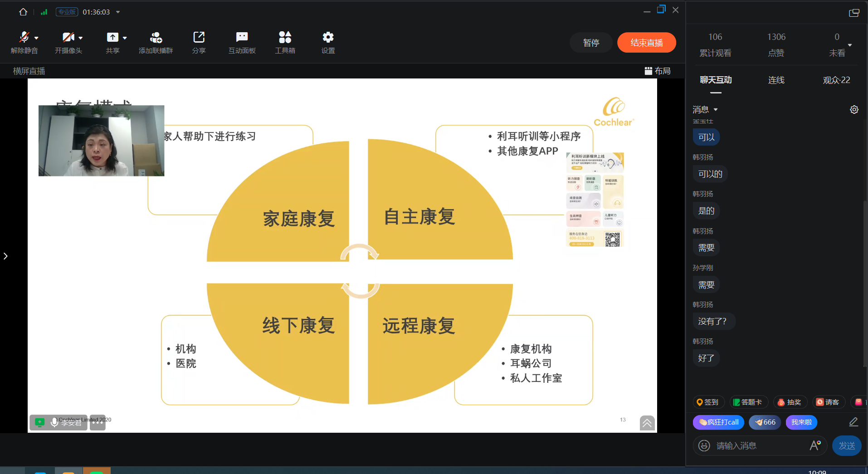Click the unmute microphone icon

(24, 37)
